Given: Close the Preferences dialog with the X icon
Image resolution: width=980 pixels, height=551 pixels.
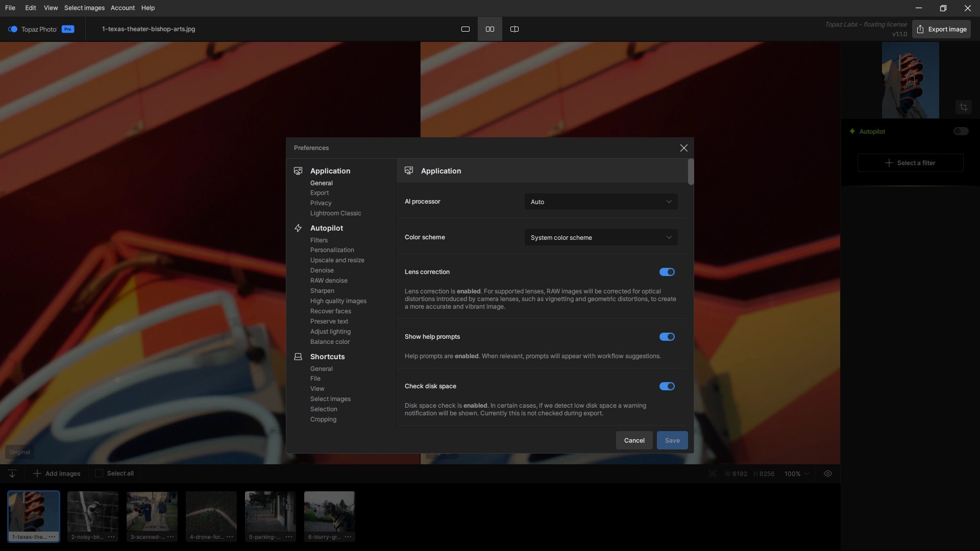Looking at the screenshot, I should [683, 148].
